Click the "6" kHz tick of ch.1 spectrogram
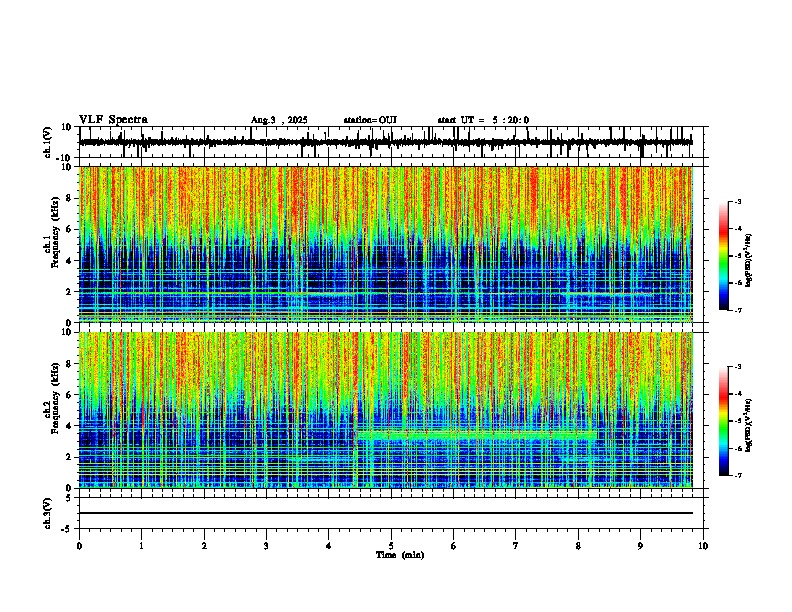792x612 pixels. pos(71,229)
